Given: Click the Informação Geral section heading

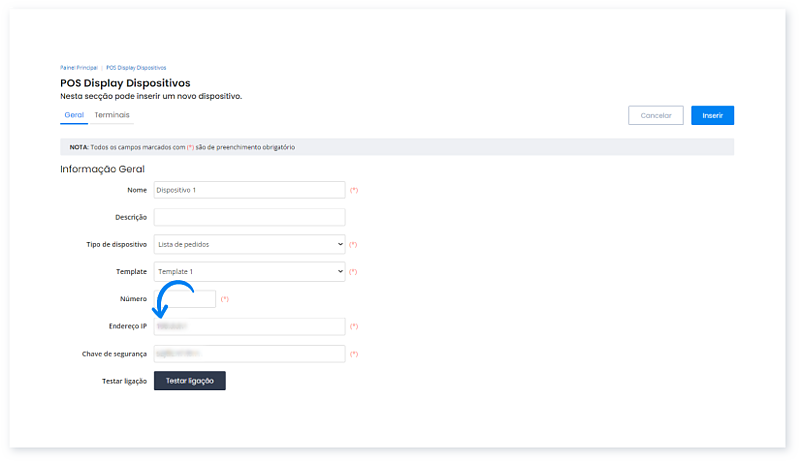Looking at the screenshot, I should pyautogui.click(x=102, y=168).
